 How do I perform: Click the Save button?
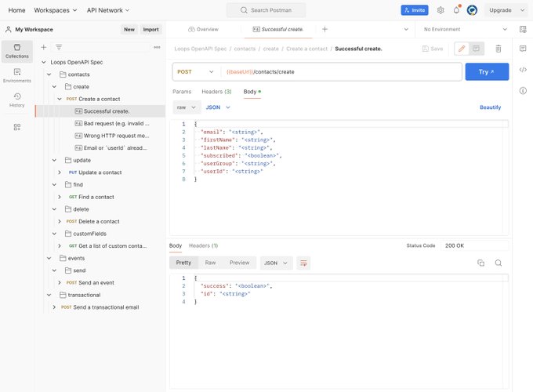coord(433,49)
